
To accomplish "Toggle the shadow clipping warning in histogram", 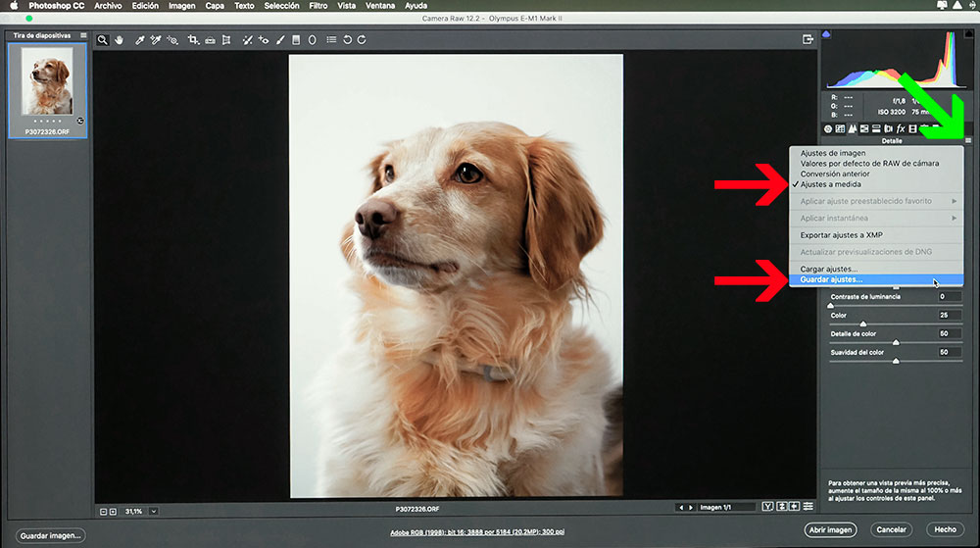I will click(x=826, y=34).
